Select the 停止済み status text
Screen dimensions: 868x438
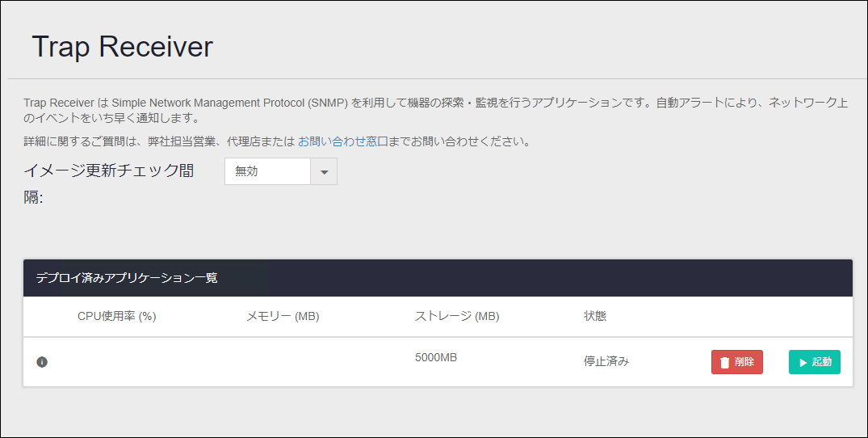pos(606,361)
